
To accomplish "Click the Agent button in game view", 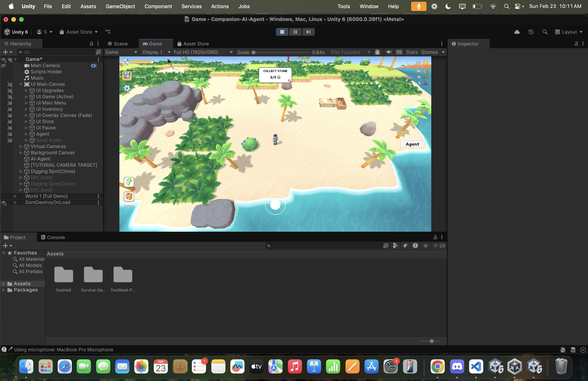I will click(x=412, y=144).
